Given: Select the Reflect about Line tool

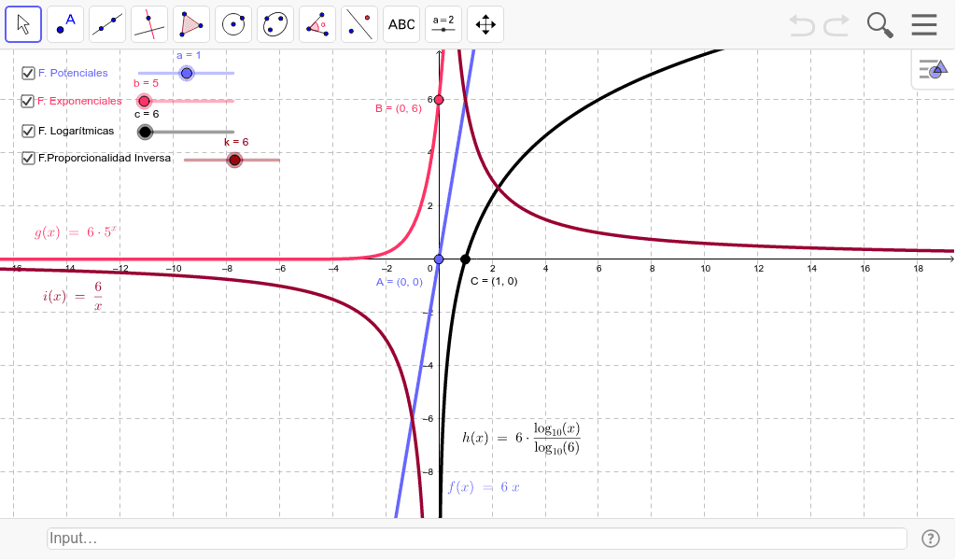Looking at the screenshot, I should coord(359,24).
